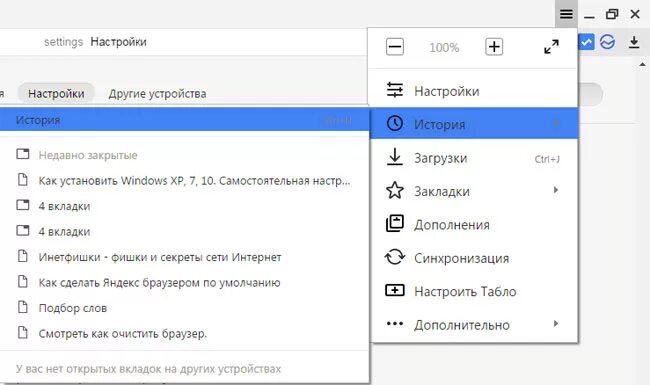
Task: Open the hamburger main menu button
Action: click(x=566, y=14)
